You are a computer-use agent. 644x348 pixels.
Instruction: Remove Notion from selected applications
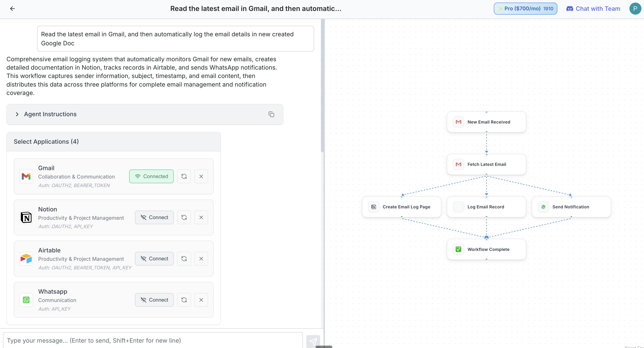pos(201,217)
